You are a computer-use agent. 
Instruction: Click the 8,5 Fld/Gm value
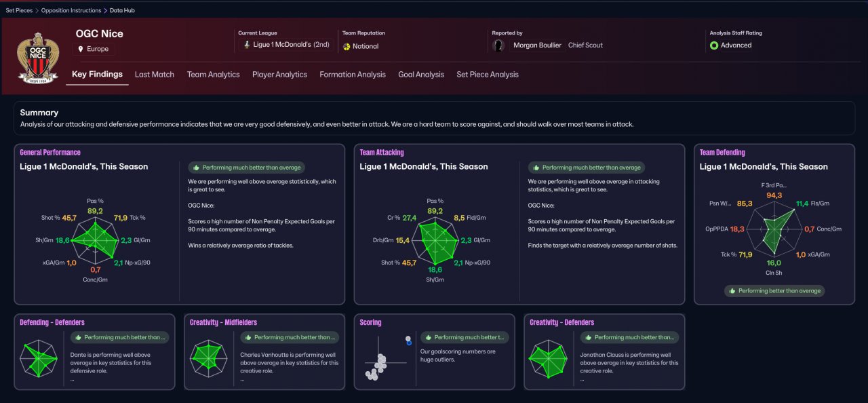tap(459, 218)
